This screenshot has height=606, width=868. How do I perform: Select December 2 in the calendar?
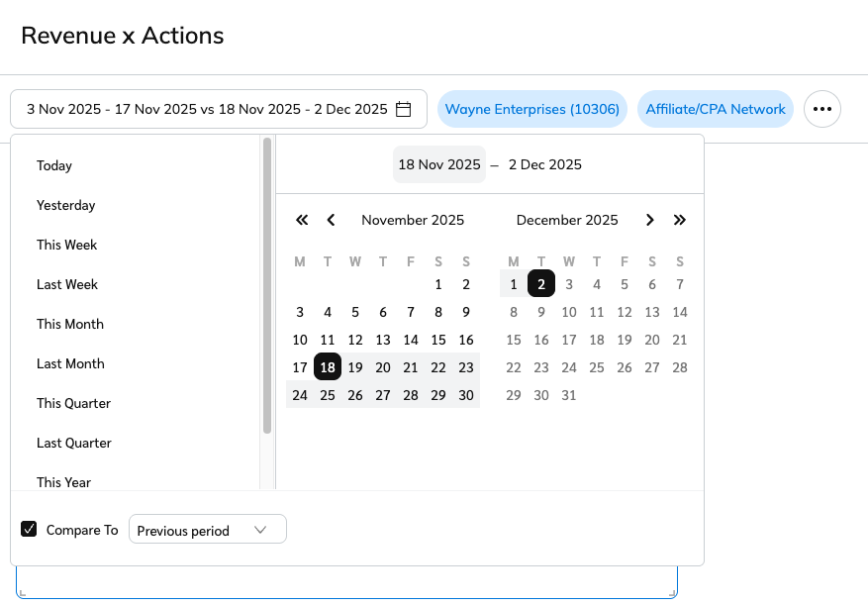pos(541,284)
